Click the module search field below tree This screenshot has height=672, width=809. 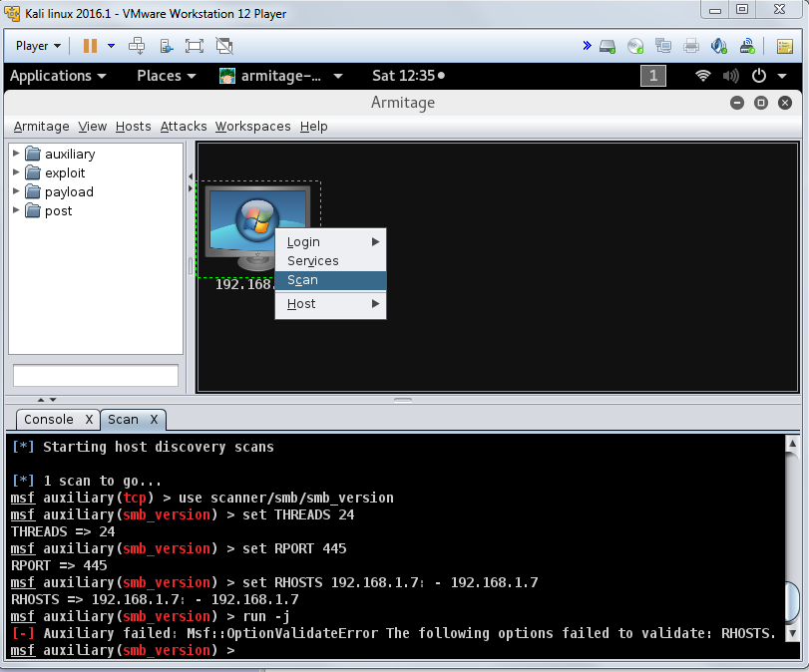pyautogui.click(x=96, y=376)
